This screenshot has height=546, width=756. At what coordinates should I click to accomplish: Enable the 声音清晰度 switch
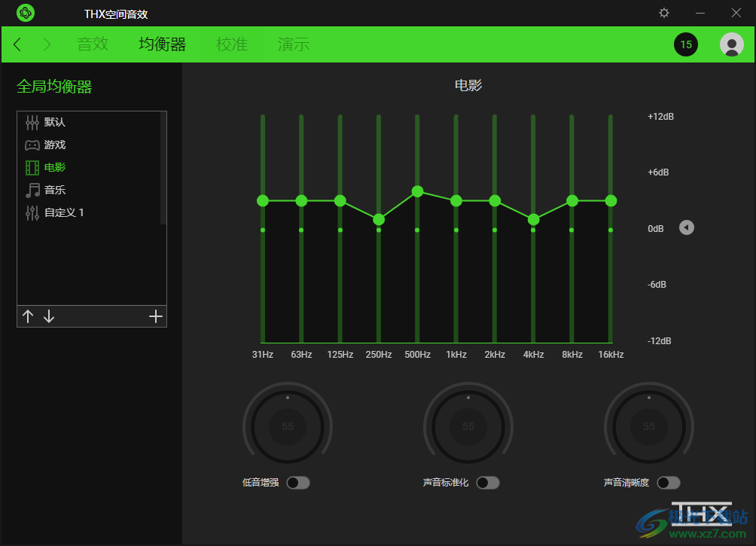tap(668, 482)
